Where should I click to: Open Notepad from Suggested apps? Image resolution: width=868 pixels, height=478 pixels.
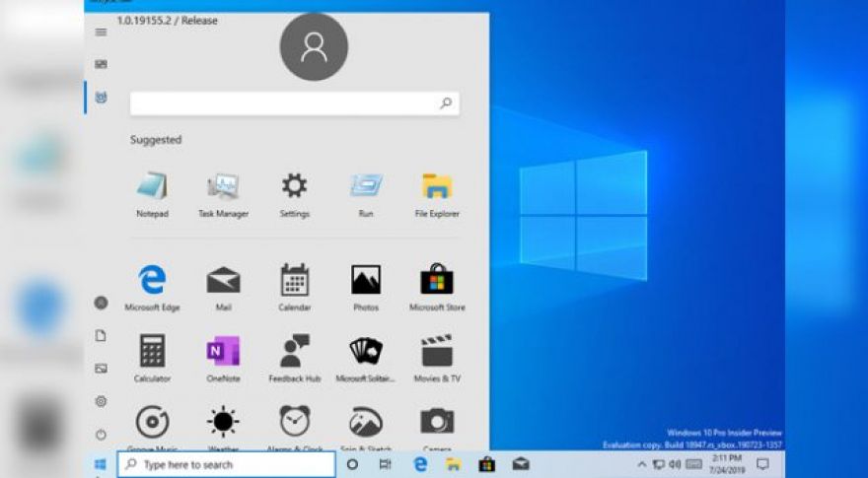coord(152,194)
